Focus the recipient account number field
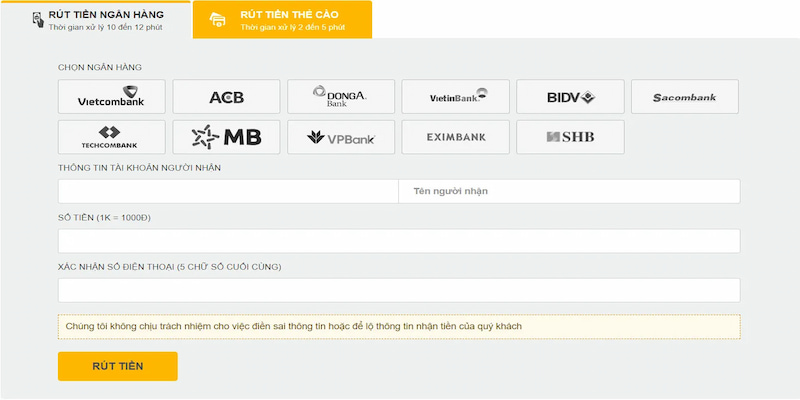The image size is (800, 400). pos(228,191)
